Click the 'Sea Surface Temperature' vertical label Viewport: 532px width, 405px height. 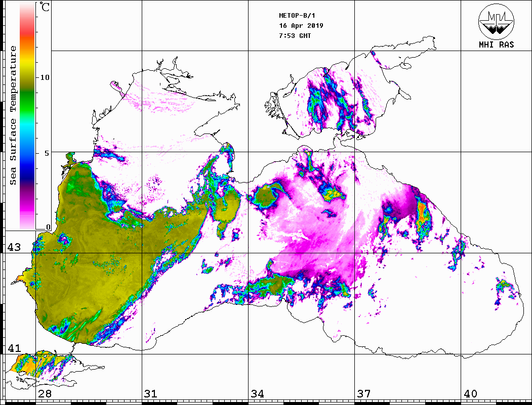click(13, 115)
